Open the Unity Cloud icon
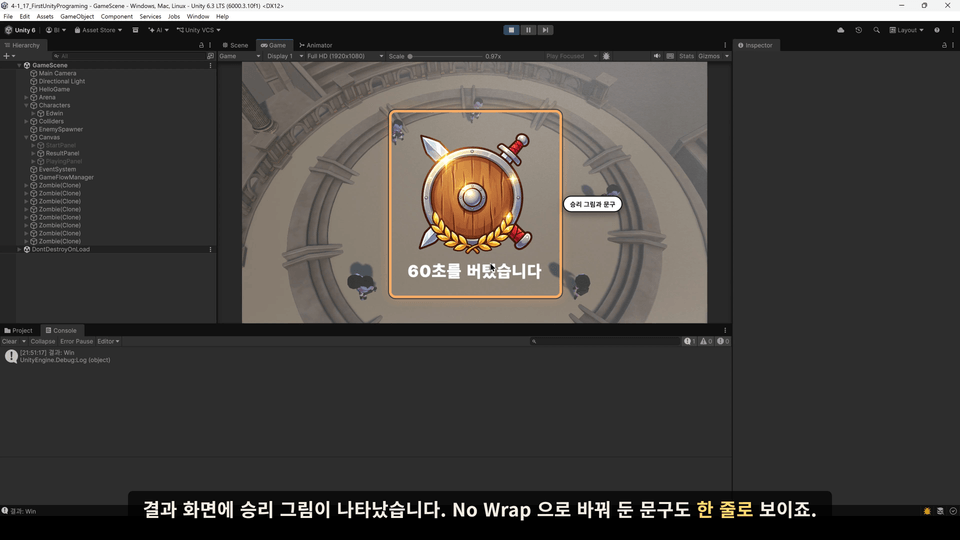Screen dimensions: 960x540 (x=841, y=30)
